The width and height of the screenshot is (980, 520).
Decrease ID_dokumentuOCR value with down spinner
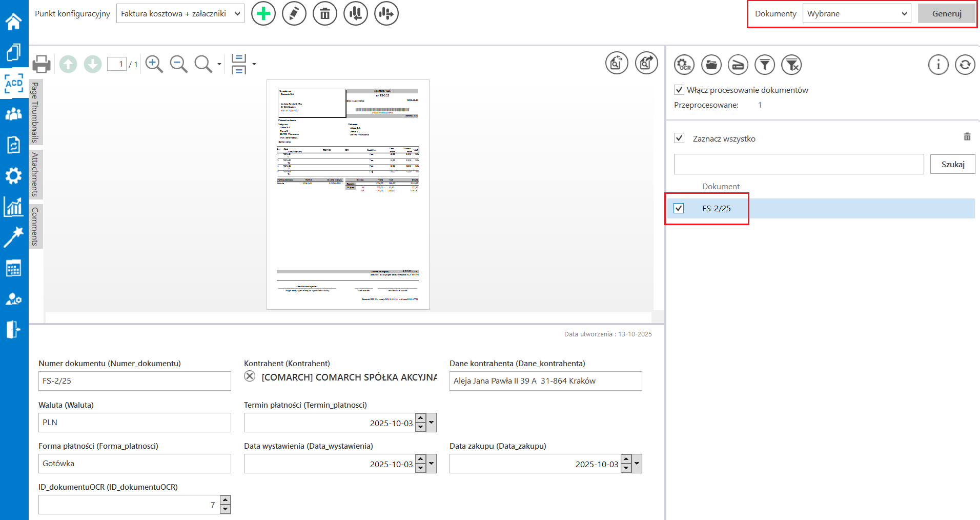(226, 509)
